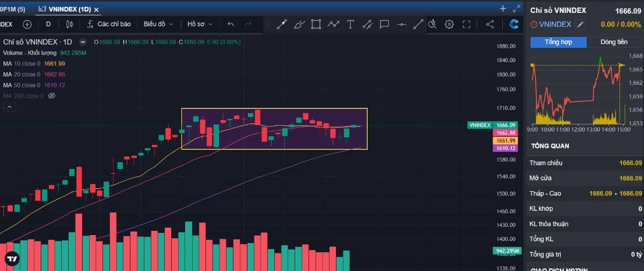Select the Tổng hợp tab
This screenshot has height=271, width=644.
pyautogui.click(x=558, y=42)
